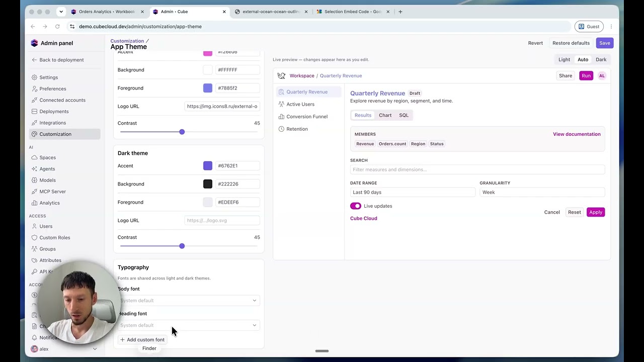
Task: Open the Granularity Week field
Action: coord(542,193)
